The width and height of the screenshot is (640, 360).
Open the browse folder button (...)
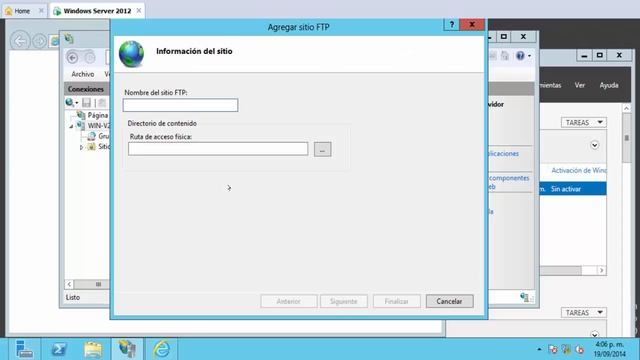point(322,149)
